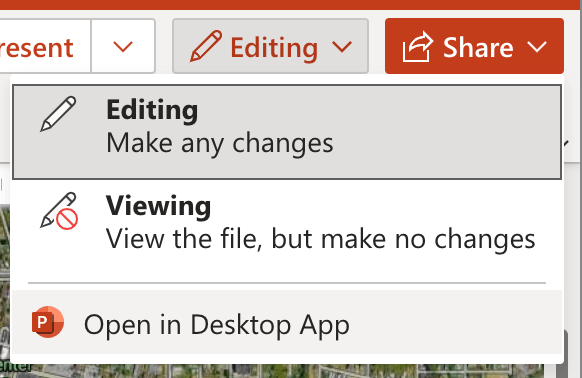Click the crossed-out pencil Viewing icon
Viewport: 582px width, 378px height.
coord(59,211)
